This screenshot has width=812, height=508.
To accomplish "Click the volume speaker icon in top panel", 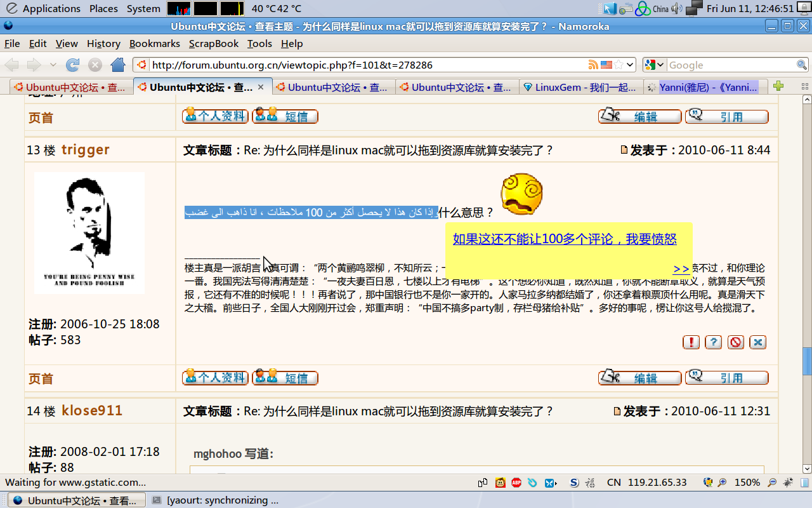I will click(677, 9).
